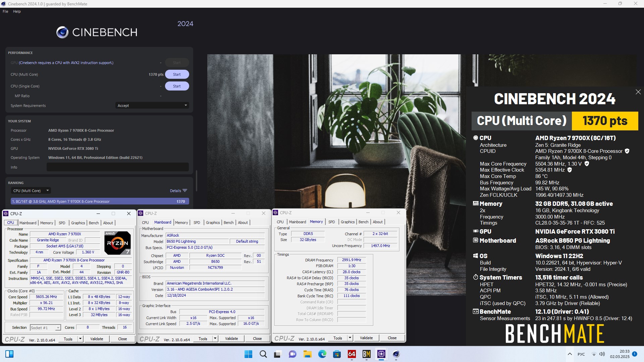Open Tools dropdown arrow in third CPU-Z window
The image size is (644, 362).
350,338
